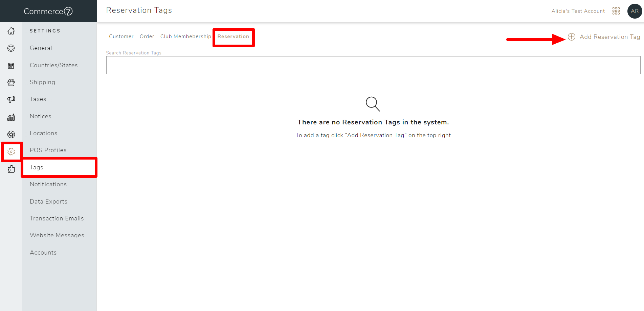Open Taxes settings
This screenshot has height=311, width=644.
38,99
